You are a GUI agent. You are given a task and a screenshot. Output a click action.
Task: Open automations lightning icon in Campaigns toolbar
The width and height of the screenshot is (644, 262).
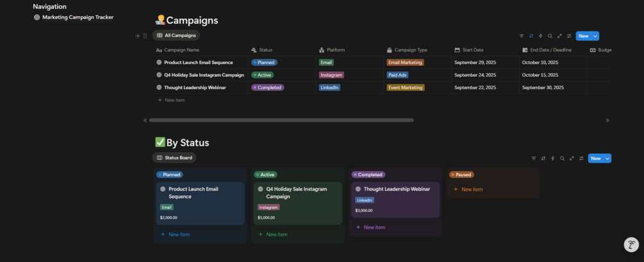click(x=541, y=36)
